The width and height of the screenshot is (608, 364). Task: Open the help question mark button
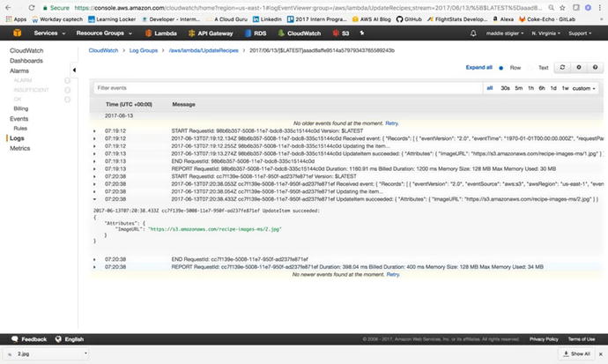595,68
